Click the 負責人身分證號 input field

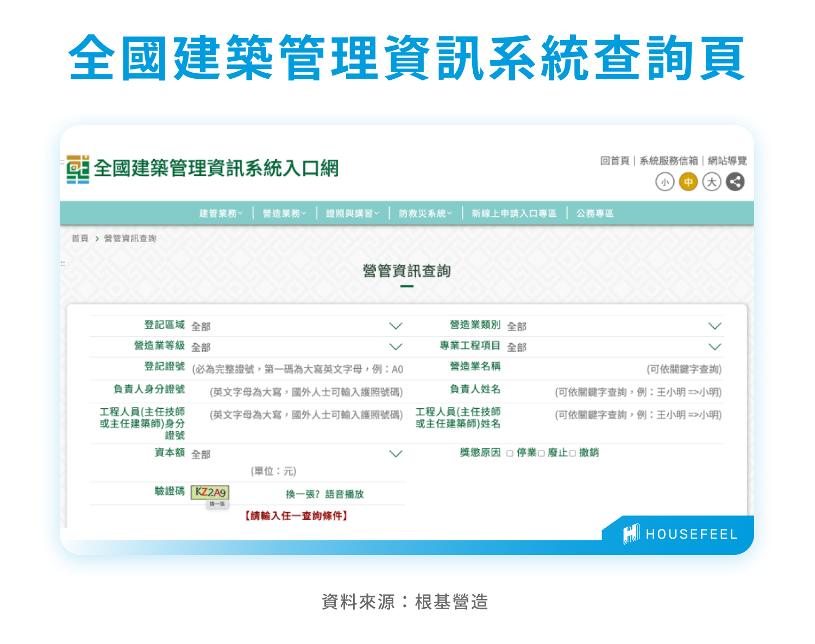coord(297,392)
